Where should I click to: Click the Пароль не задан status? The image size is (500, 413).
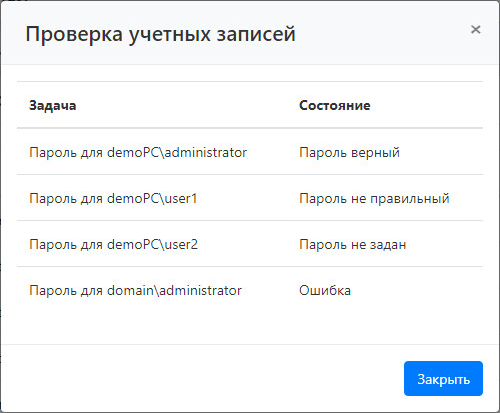pos(353,244)
